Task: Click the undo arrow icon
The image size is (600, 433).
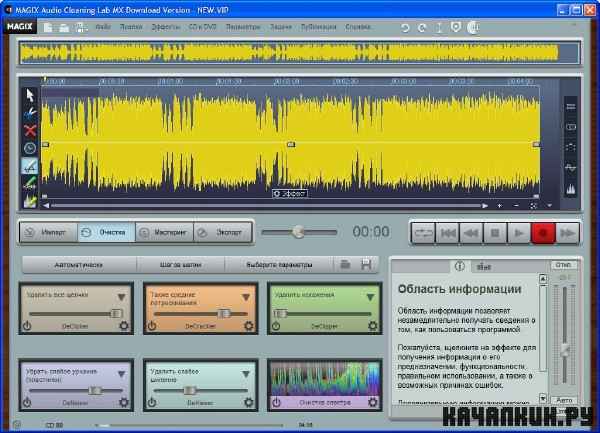Action: point(405,28)
